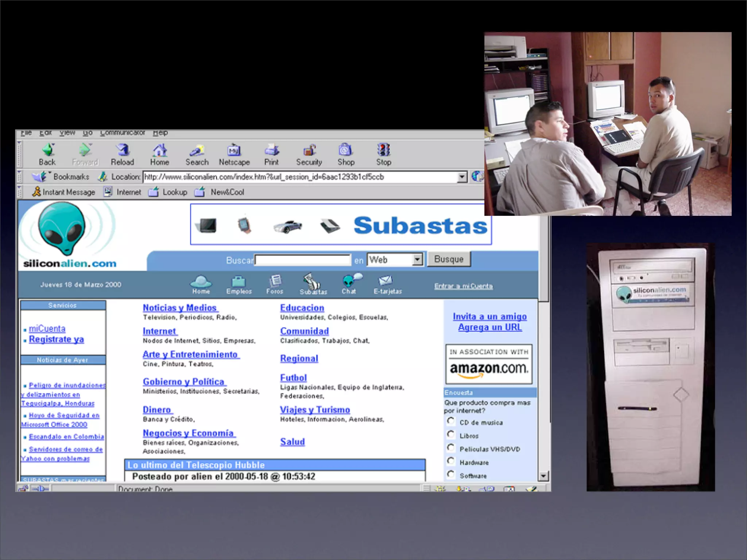Open the Netscape Home toolbar icon
This screenshot has width=747, height=560.
(x=160, y=150)
